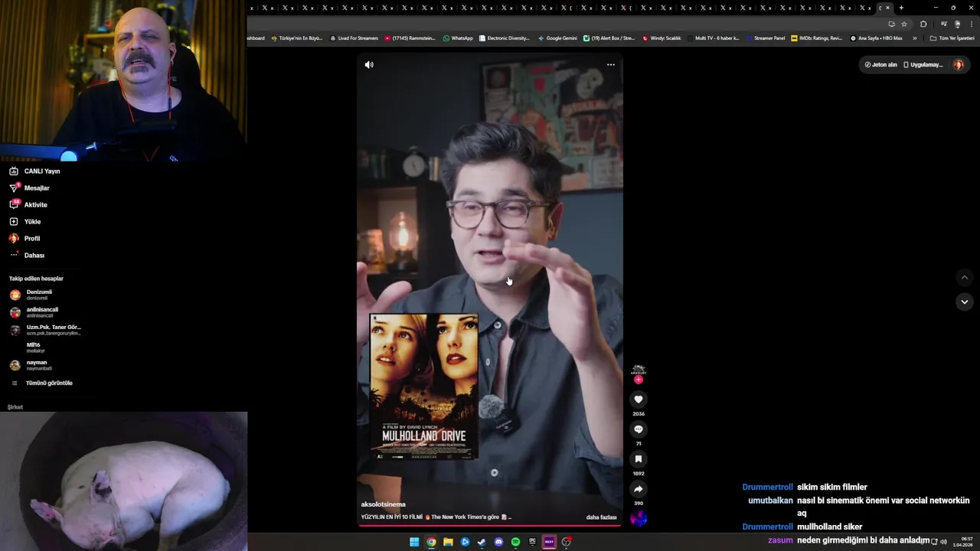Open IMDb: Ratings, Revi... bookmark
The image size is (980, 551).
[816, 38]
